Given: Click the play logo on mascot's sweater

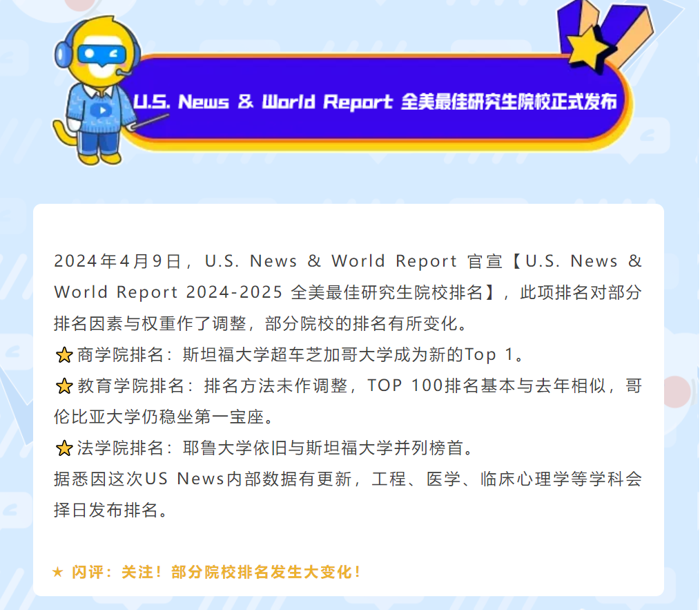Looking at the screenshot, I should [102, 108].
